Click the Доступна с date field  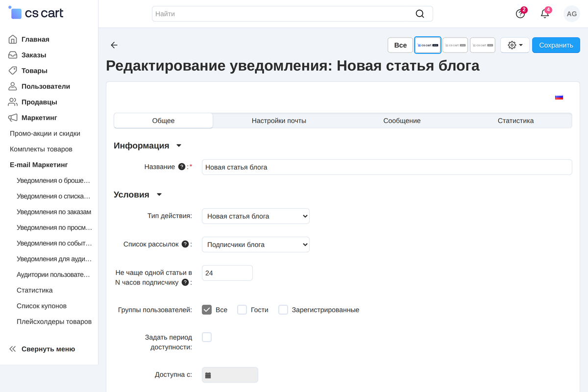[230, 375]
